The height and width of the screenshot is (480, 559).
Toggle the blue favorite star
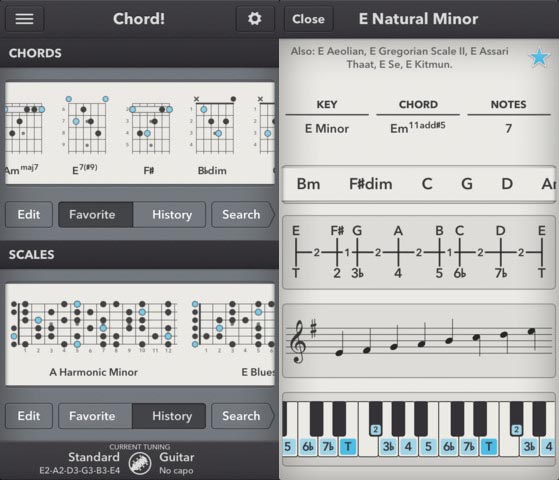[539, 57]
